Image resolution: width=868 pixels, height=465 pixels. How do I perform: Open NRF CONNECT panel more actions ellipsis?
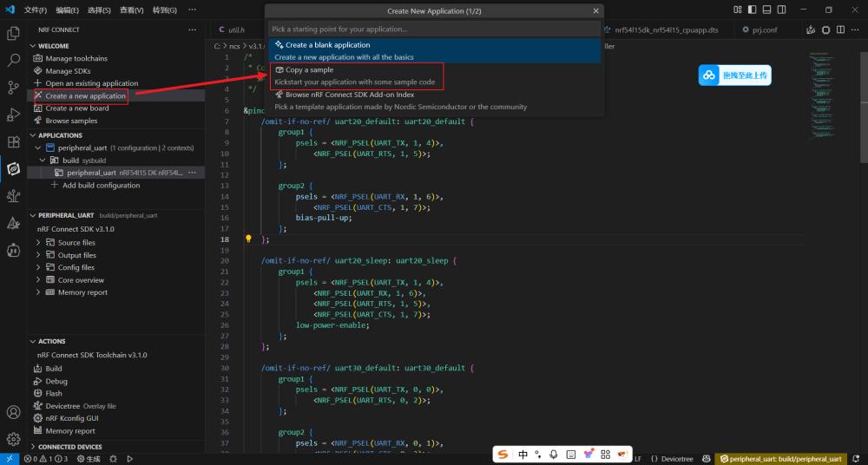point(192,29)
